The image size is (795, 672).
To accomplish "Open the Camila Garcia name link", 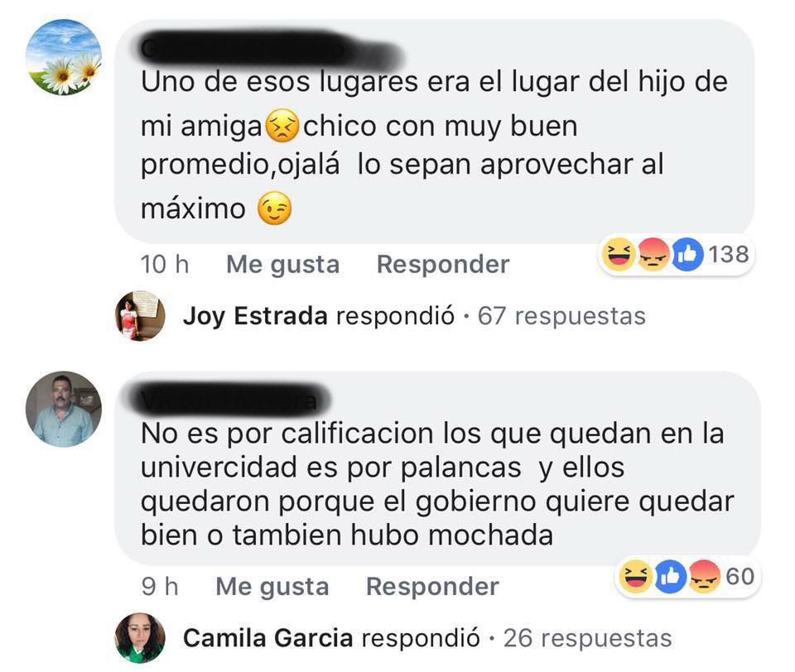I will tap(267, 638).
